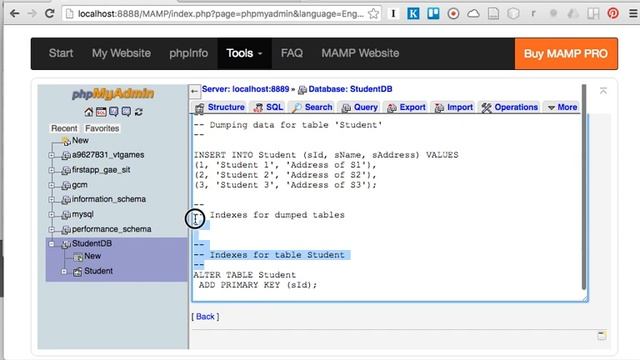The height and width of the screenshot is (360, 640).
Task: Click the Back link below the dump
Action: pos(205,316)
